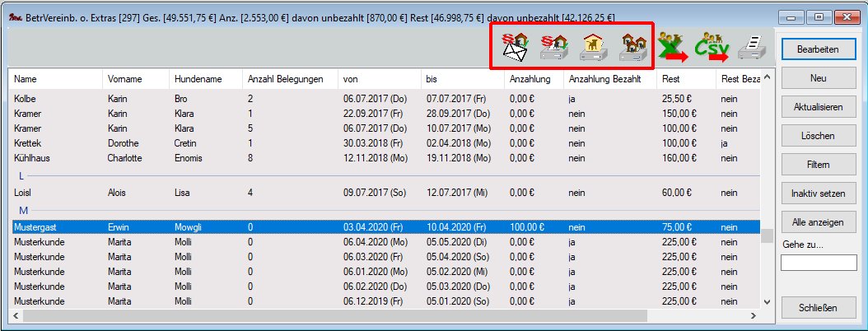Click the Alle anzeigen button
868x331 pixels.
point(817,222)
